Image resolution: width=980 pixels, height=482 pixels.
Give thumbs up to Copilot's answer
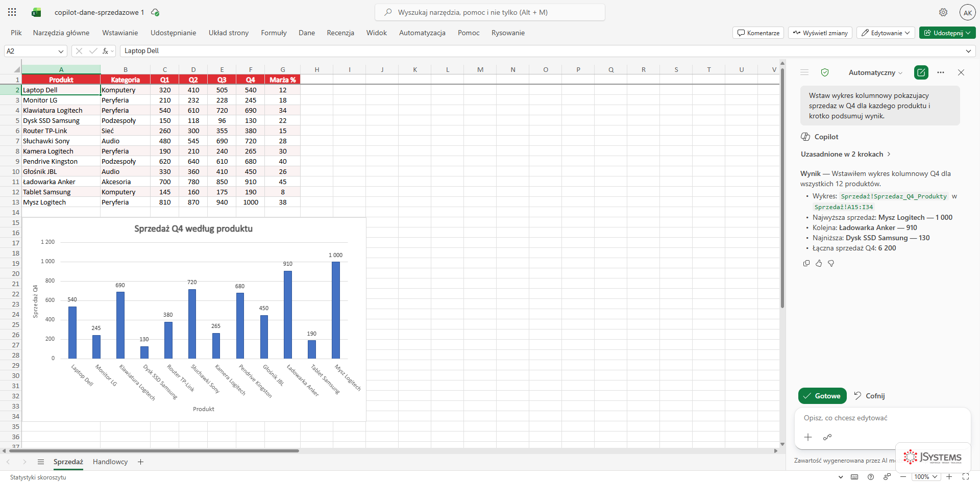tap(819, 263)
